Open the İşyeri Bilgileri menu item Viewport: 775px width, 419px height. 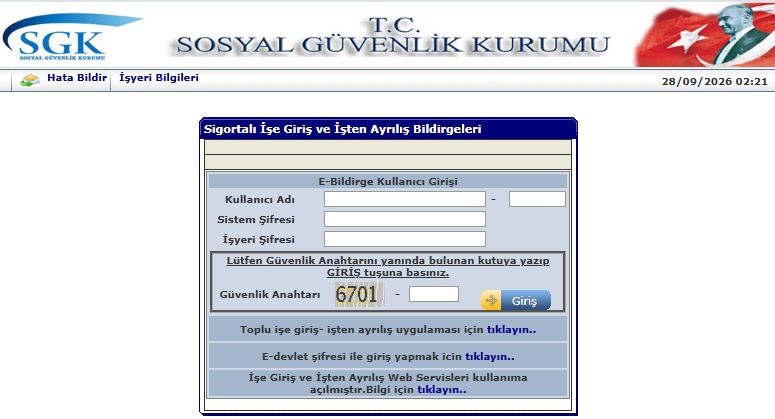tap(159, 78)
